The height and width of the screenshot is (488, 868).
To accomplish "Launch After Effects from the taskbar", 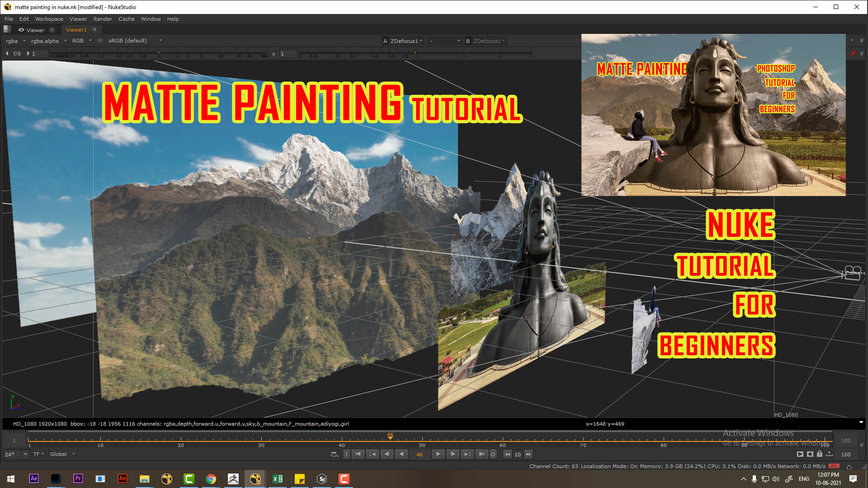I will (33, 479).
